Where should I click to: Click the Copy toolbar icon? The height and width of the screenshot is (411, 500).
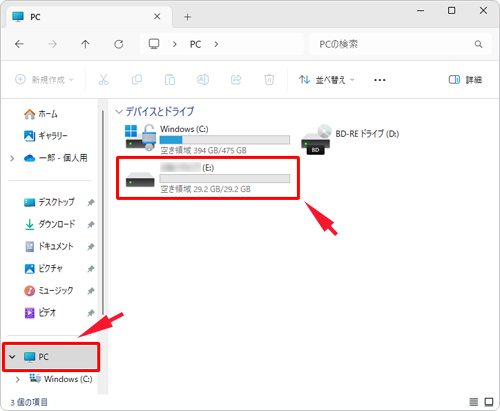pyautogui.click(x=137, y=80)
